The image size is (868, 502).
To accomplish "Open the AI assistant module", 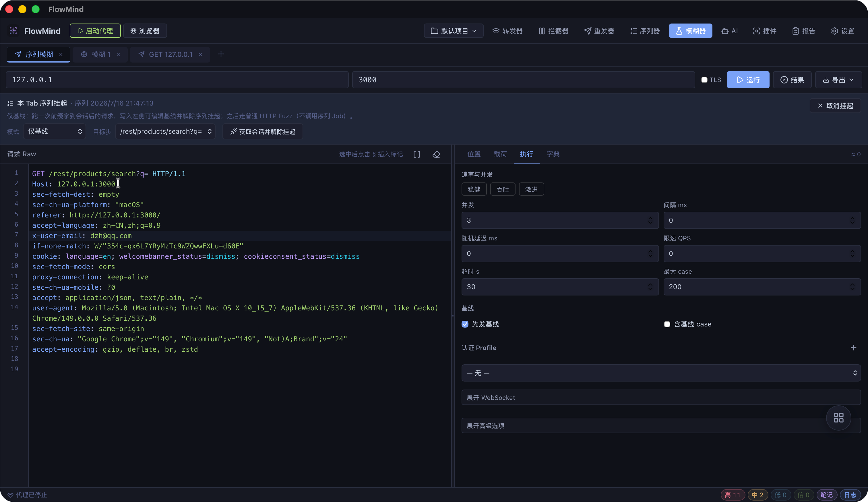I will pyautogui.click(x=730, y=31).
